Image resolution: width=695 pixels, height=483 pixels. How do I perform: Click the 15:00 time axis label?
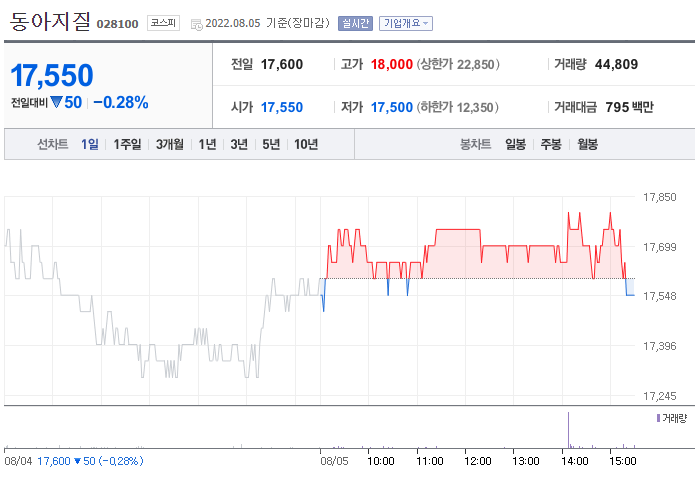pos(623,461)
